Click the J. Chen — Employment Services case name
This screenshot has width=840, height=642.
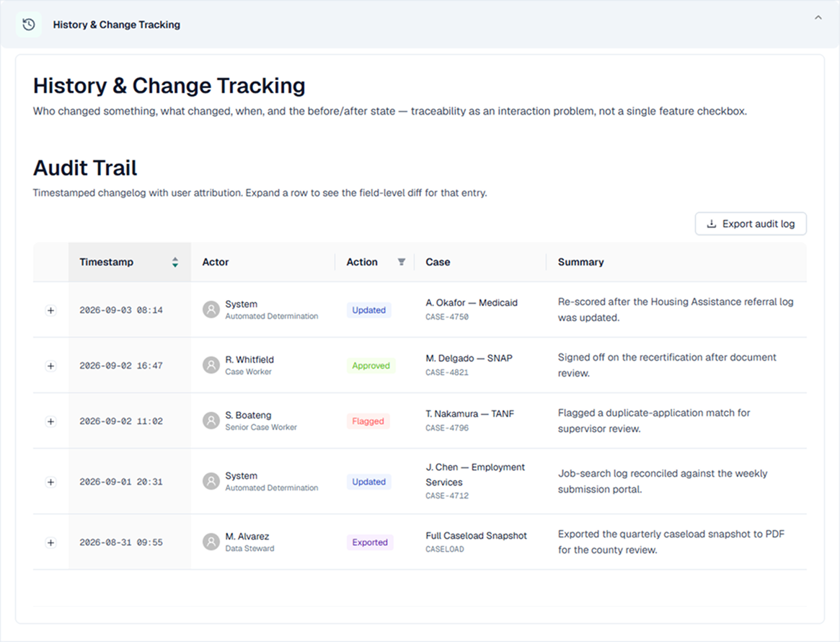(475, 475)
